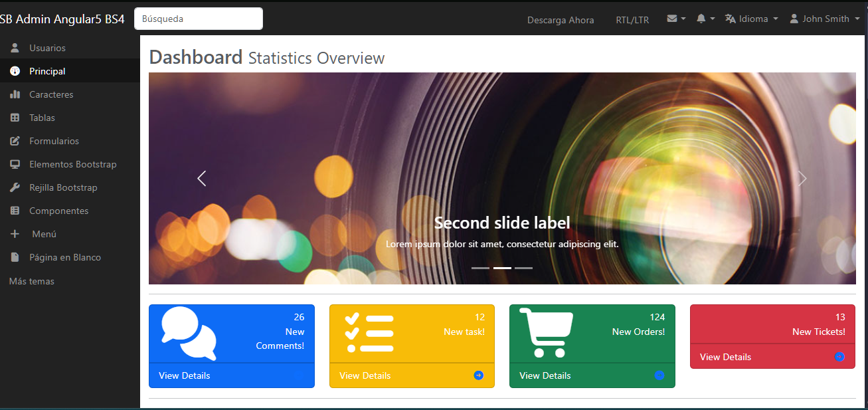Image resolution: width=868 pixels, height=410 pixels.
Task: Open Página en Blanco page
Action: 70,257
